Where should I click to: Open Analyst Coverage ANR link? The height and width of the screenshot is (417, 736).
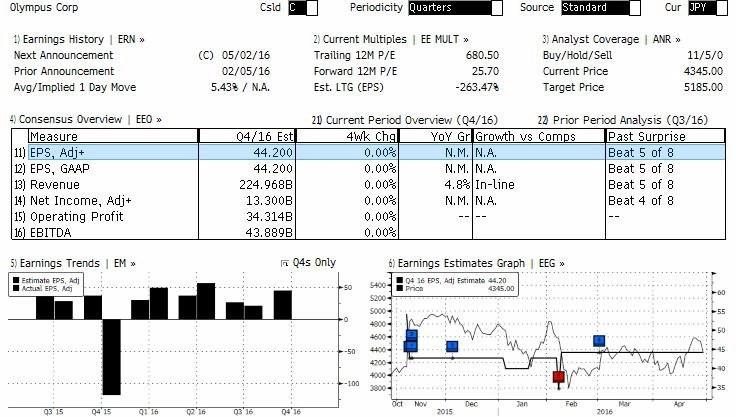612,39
